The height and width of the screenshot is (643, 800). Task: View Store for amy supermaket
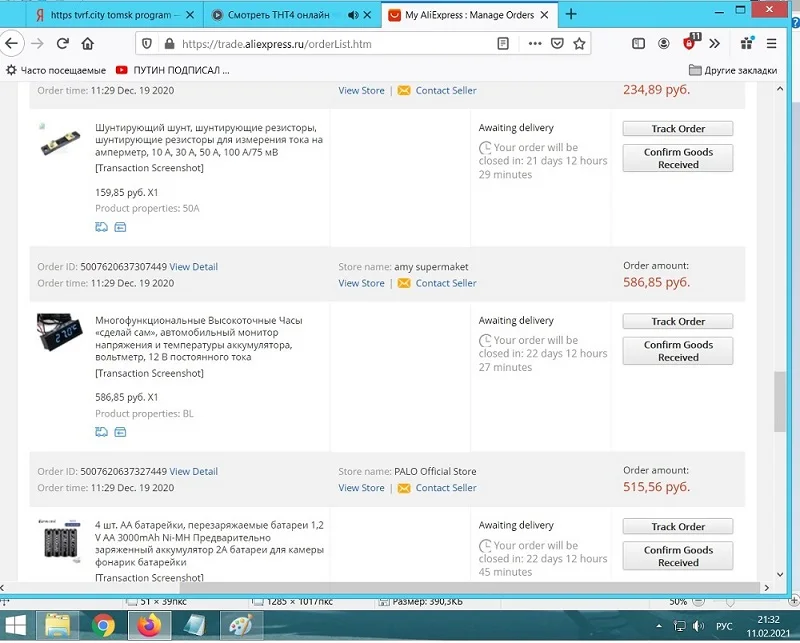361,283
